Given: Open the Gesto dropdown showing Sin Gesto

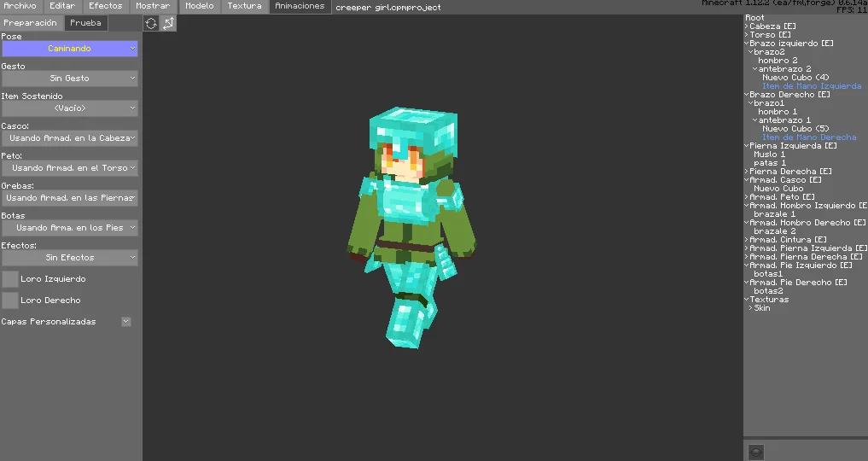Looking at the screenshot, I should click(x=70, y=79).
